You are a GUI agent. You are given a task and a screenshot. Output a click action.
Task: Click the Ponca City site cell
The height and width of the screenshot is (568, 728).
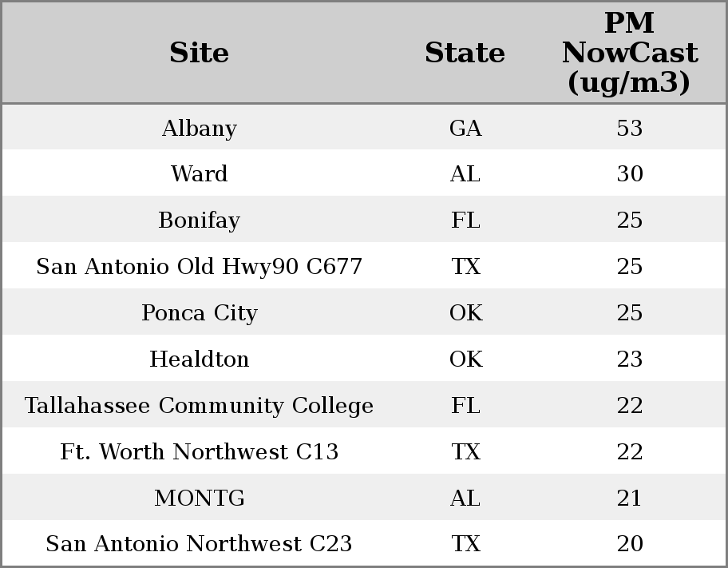click(199, 313)
